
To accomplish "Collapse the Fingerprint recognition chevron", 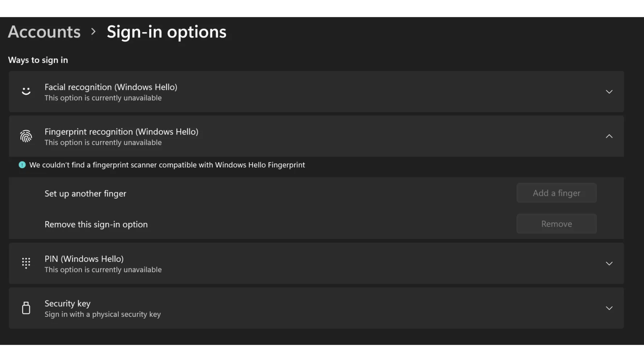I will click(609, 136).
